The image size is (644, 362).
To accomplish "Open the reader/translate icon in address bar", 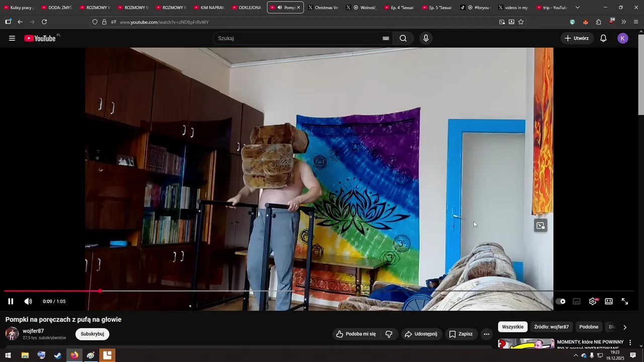I will point(511,22).
